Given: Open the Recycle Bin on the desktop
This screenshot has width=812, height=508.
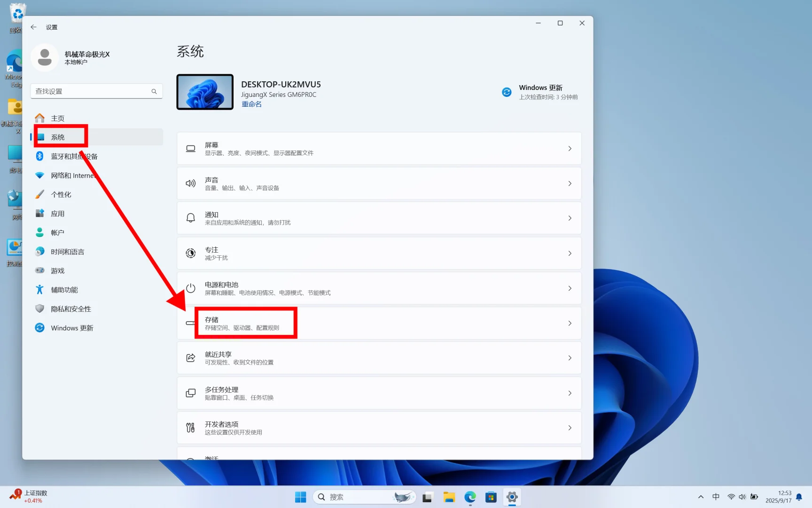Looking at the screenshot, I should [17, 12].
